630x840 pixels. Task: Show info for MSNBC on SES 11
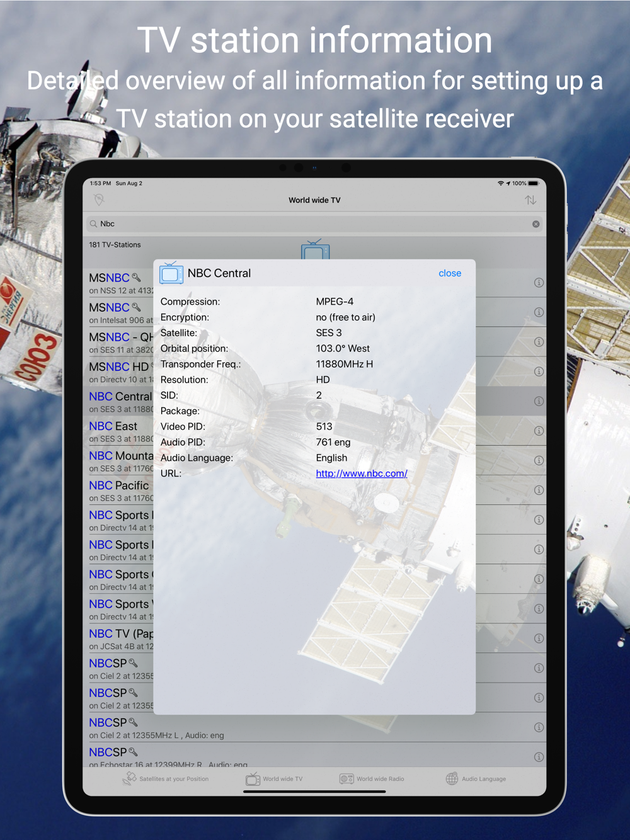[539, 342]
